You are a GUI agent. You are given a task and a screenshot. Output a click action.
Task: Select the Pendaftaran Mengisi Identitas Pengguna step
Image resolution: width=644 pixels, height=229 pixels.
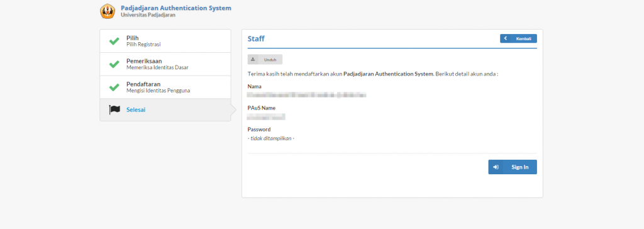pos(165,87)
